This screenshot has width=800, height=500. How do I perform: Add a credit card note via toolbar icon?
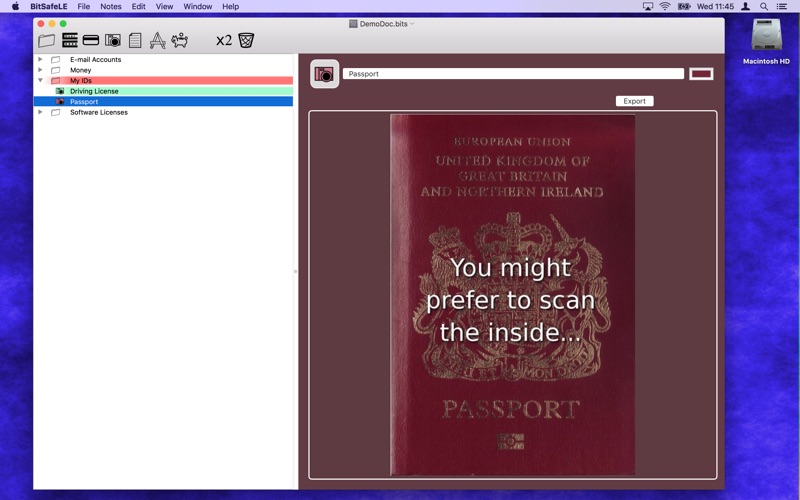coord(91,40)
